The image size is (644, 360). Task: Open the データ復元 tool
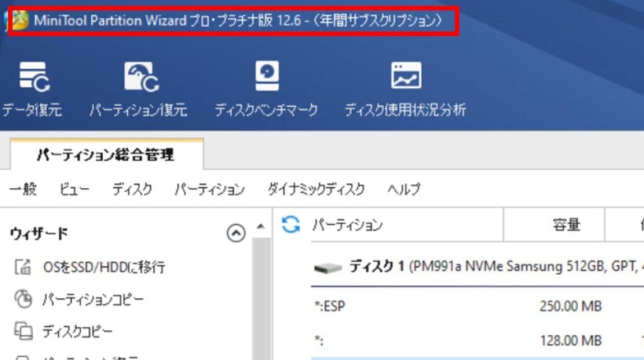[32, 89]
